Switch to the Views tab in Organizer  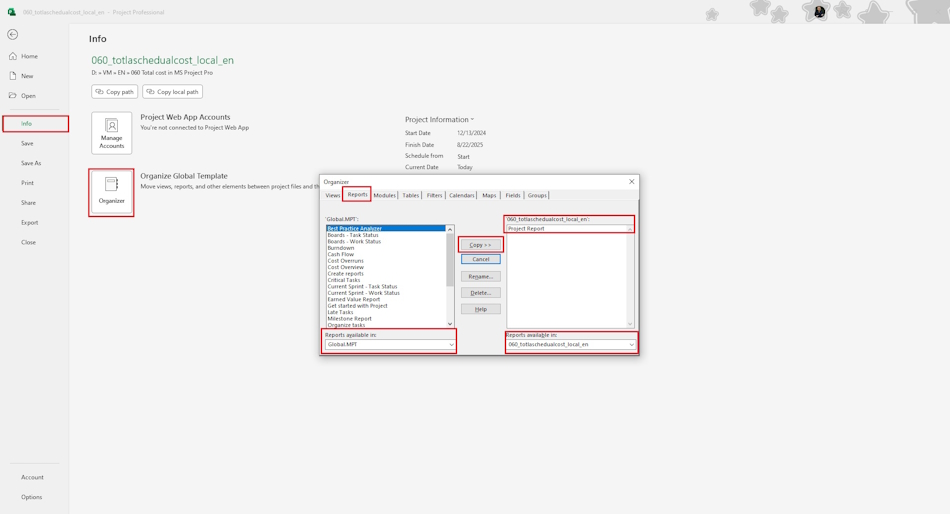pos(333,195)
